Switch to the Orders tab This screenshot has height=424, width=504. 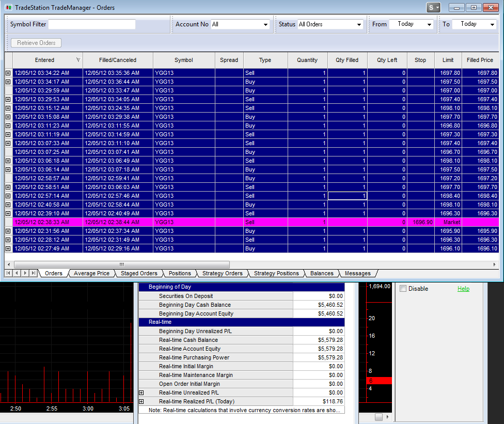(53, 273)
